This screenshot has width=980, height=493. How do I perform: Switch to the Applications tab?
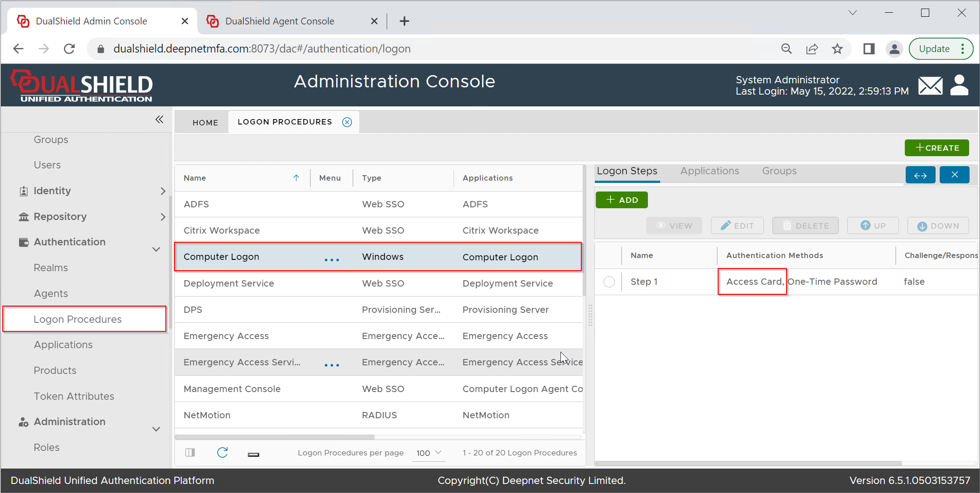(709, 171)
